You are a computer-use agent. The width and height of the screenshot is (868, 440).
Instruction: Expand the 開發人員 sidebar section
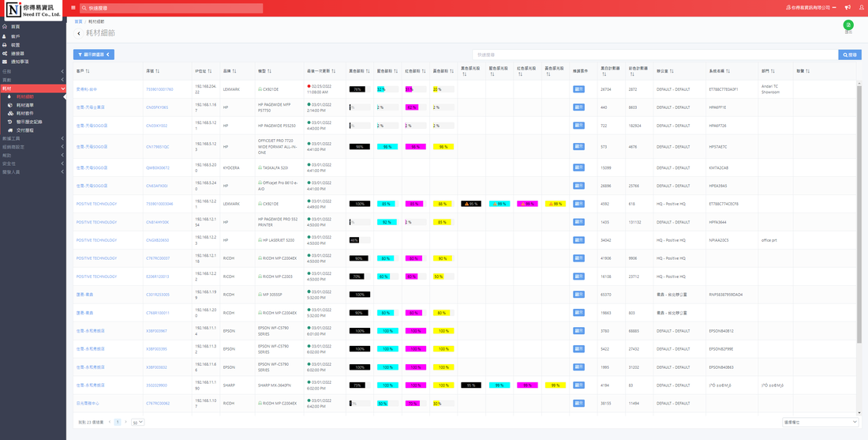point(32,171)
